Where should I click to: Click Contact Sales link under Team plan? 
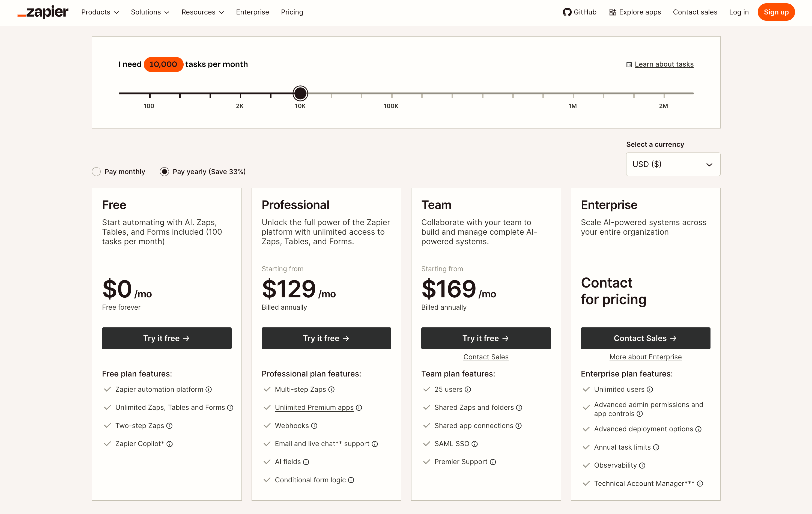coord(486,357)
